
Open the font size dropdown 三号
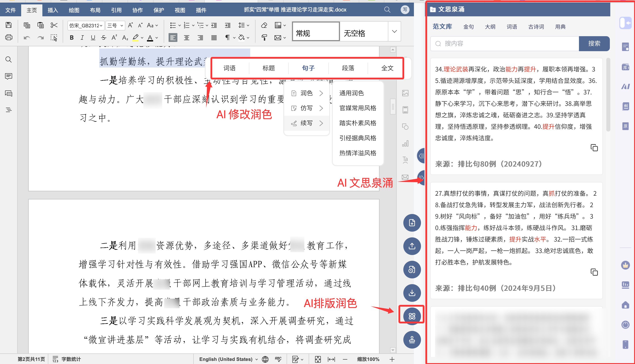115,26
